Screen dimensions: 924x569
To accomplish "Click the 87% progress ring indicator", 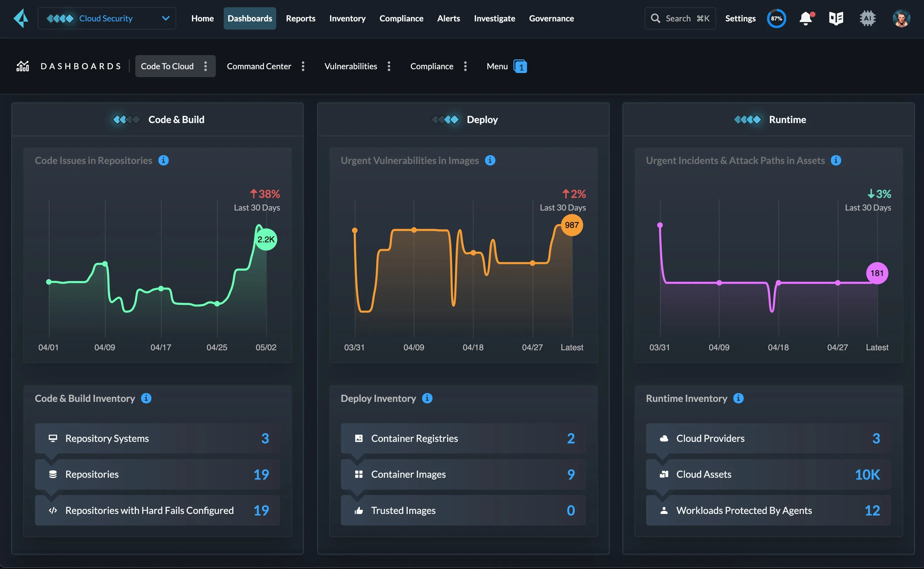I will [776, 18].
